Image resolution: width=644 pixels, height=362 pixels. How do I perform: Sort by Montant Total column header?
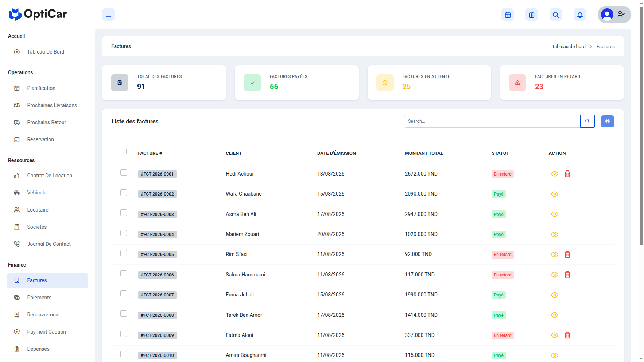click(x=424, y=153)
